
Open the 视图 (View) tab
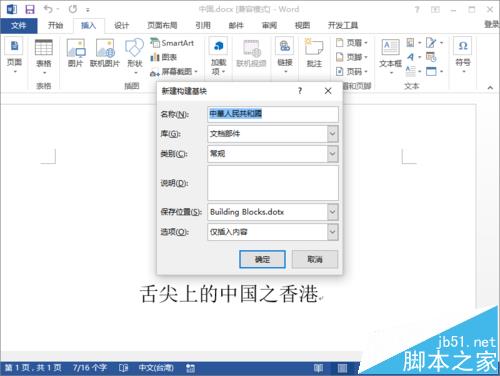tap(302, 25)
